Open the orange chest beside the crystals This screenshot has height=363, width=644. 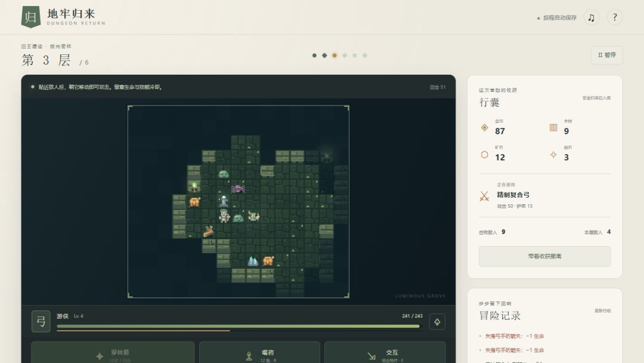[x=268, y=261]
